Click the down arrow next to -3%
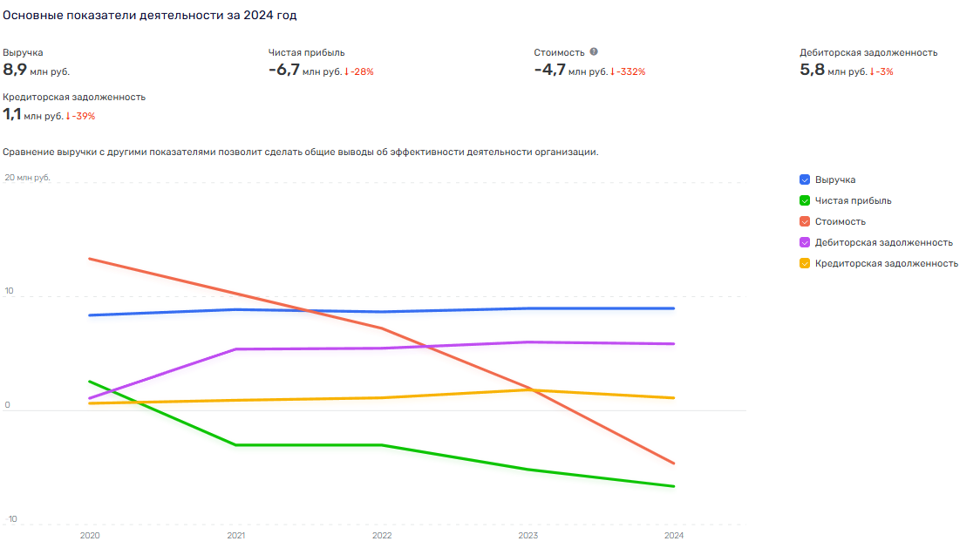The height and width of the screenshot is (548, 980). pos(872,71)
